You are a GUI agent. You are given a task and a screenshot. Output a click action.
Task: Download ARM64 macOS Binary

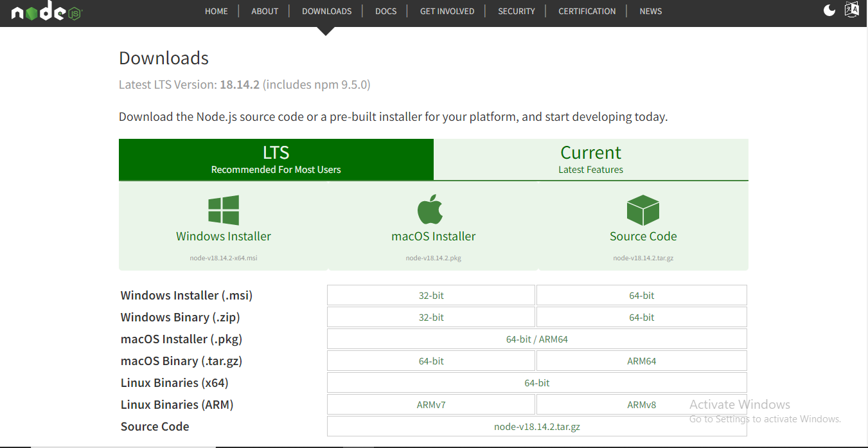[642, 361]
